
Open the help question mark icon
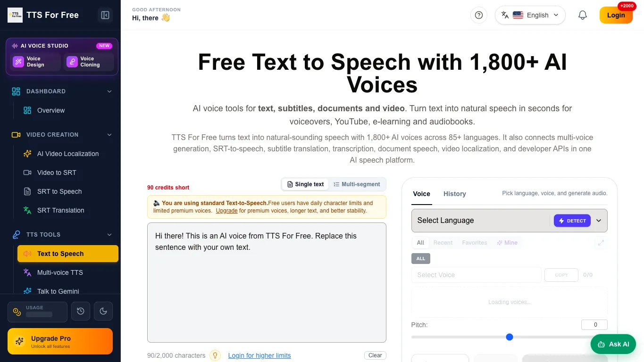[x=478, y=15]
